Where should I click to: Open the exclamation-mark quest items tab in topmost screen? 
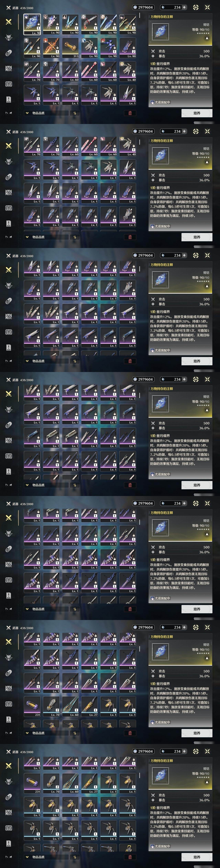9,99
